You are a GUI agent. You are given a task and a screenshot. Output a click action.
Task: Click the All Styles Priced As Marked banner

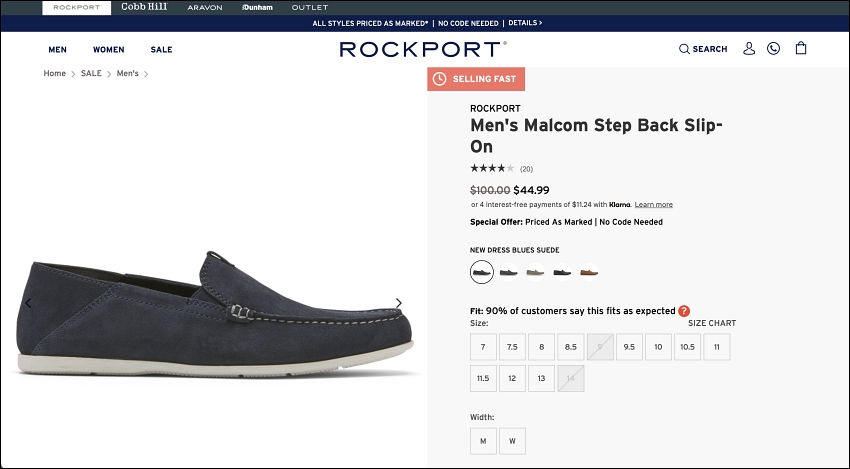(x=370, y=23)
